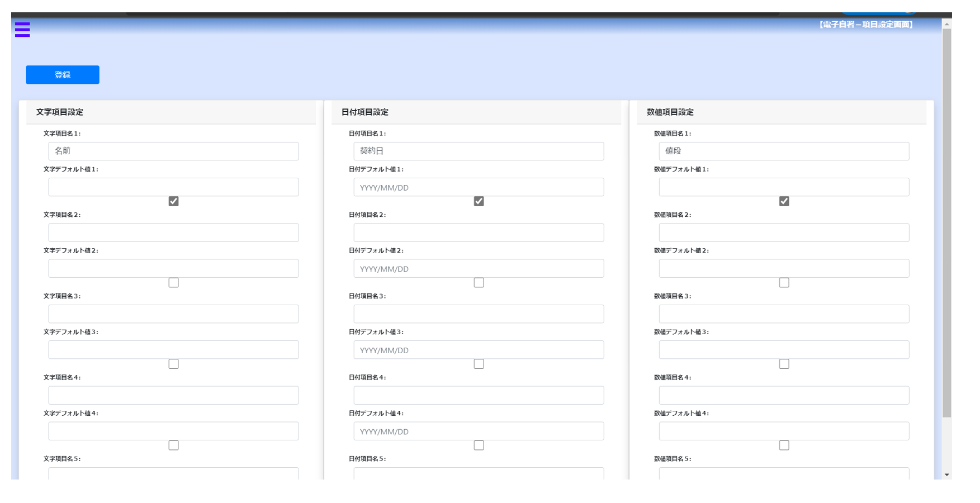This screenshot has width=980, height=503.
Task: Click 文字項目名1 field containing 名前
Action: point(173,151)
